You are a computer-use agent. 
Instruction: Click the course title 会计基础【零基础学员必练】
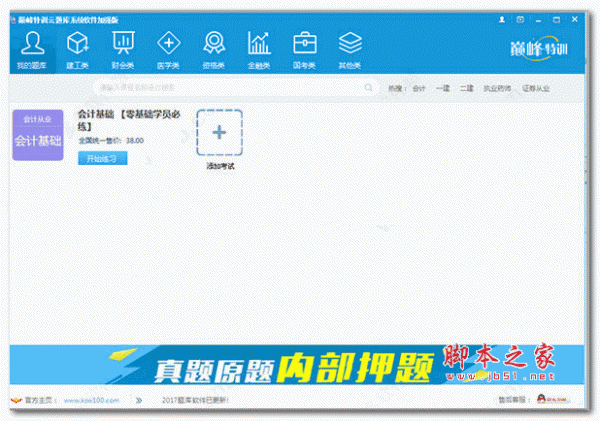click(129, 120)
